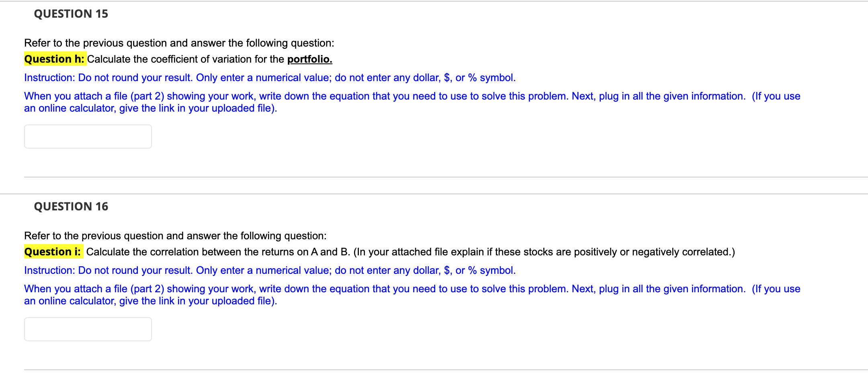Click the highlighted Question i label
Screen dimensions: 868x375
click(x=53, y=252)
